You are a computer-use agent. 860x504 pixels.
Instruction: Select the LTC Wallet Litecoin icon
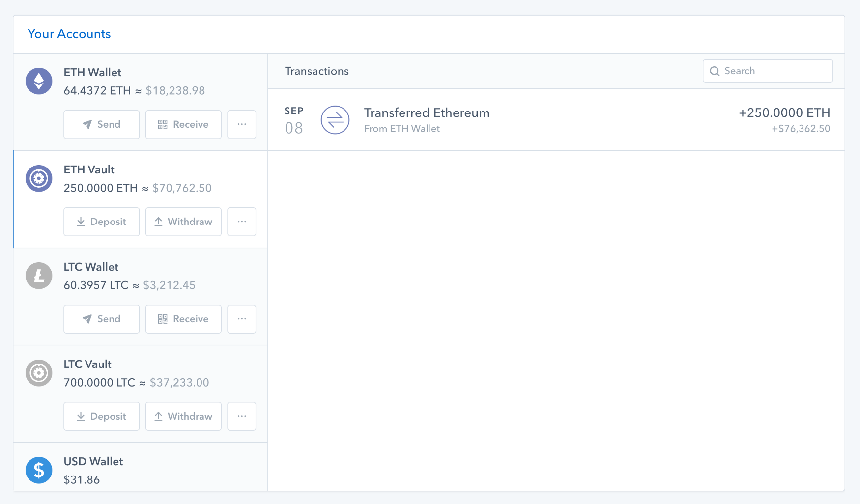[38, 276]
